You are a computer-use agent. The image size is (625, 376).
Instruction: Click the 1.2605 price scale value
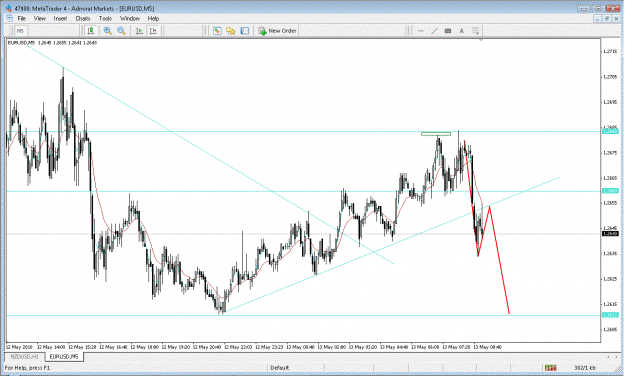(x=610, y=329)
